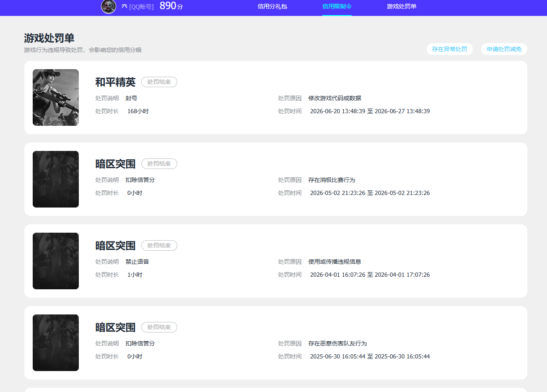Click 暗区突围 title on the 存在恶意伤害队友行为 card
Viewport: 547px width, 392px height.
tap(115, 327)
